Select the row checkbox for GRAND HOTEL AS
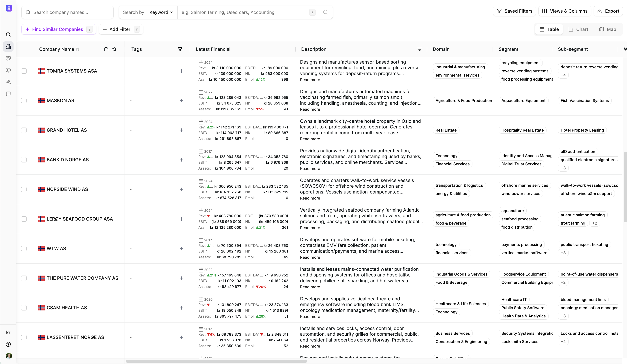Viewport: 627px width, 364px height. click(x=24, y=130)
